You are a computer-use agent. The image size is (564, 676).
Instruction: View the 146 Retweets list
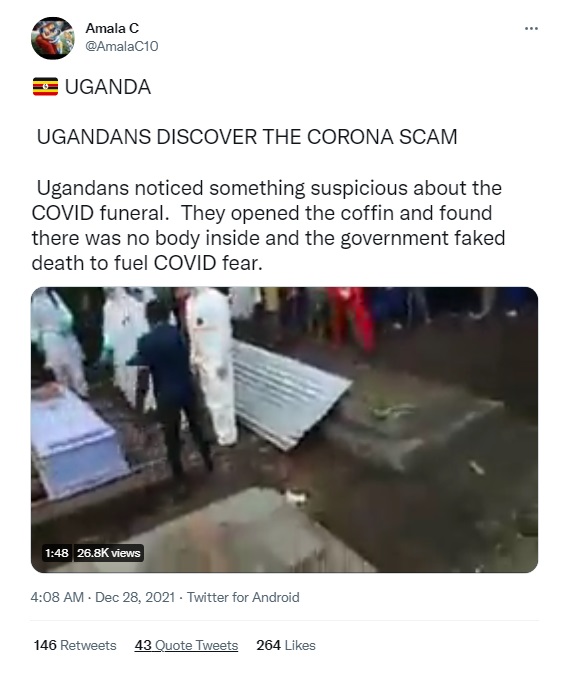tap(75, 645)
